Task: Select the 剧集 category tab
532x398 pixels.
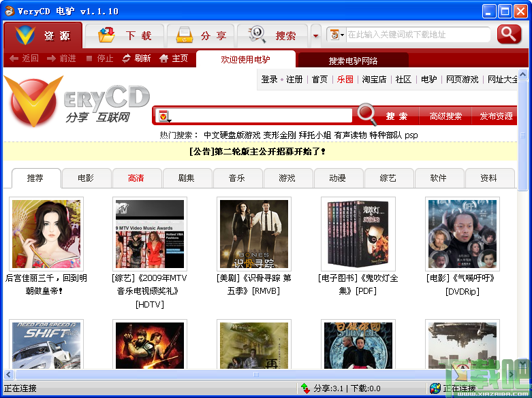Action: (x=187, y=178)
